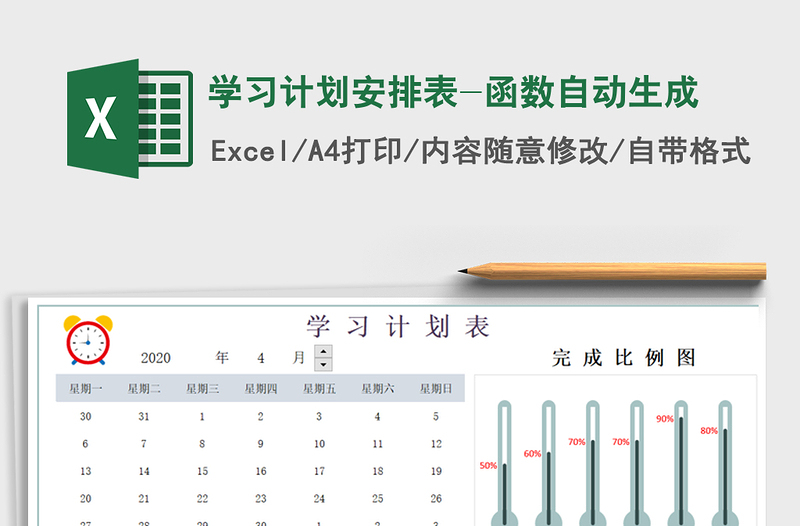800x526 pixels.
Task: Click the 90% data label
Action: (x=665, y=419)
